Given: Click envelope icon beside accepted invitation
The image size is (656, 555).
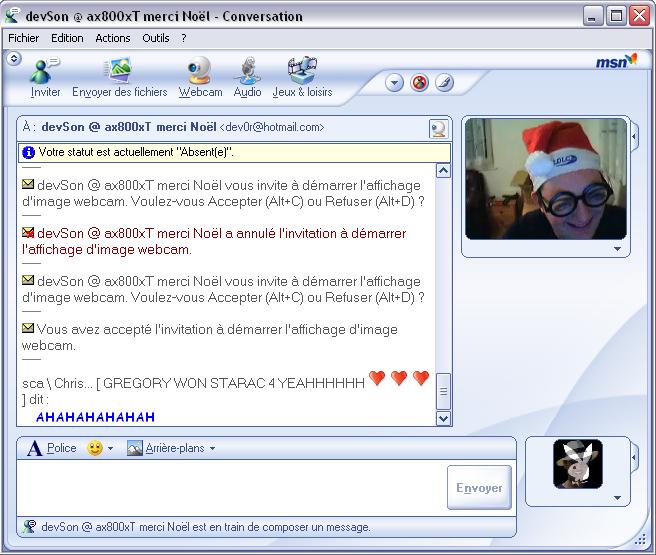Looking at the screenshot, I should 28,328.
